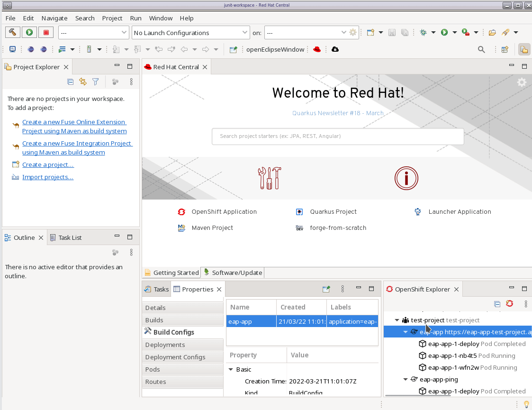Click the red information circle icon
The width and height of the screenshot is (532, 410).
406,178
